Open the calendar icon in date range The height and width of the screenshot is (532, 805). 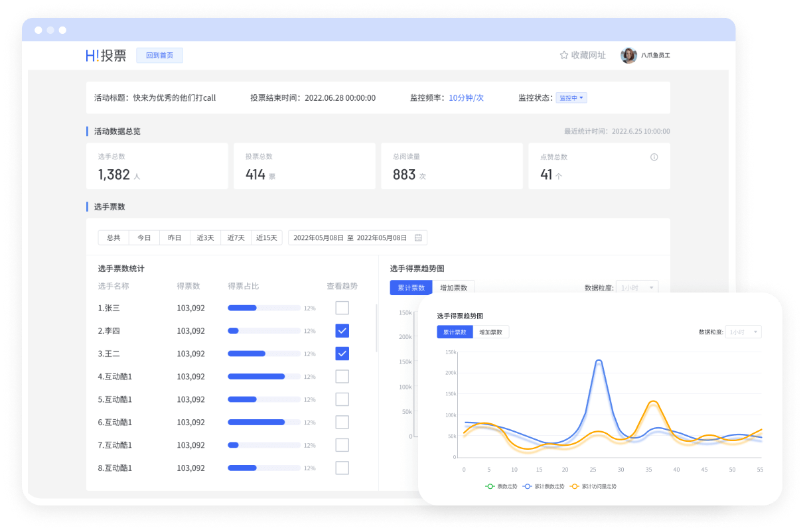point(418,237)
